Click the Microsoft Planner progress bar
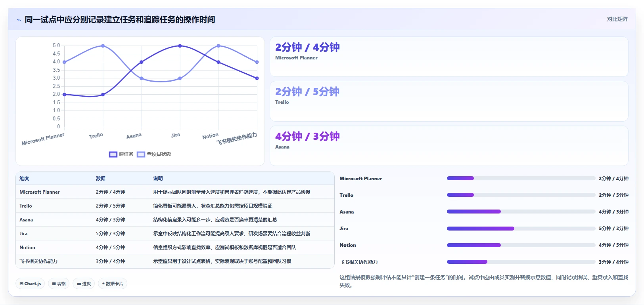Image resolution: width=644 pixels, height=305 pixels. [x=521, y=178]
